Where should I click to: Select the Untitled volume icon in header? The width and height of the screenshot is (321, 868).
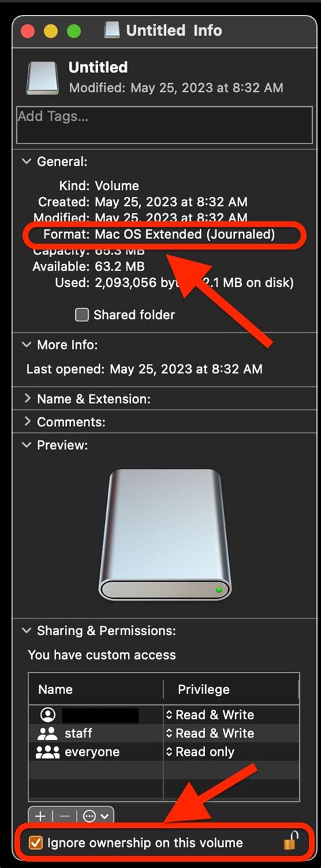coord(43,78)
